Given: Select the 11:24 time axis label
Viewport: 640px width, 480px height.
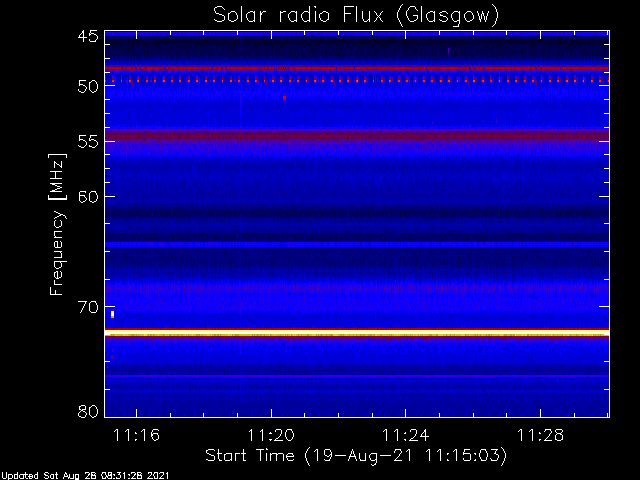Looking at the screenshot, I should click(x=405, y=435).
